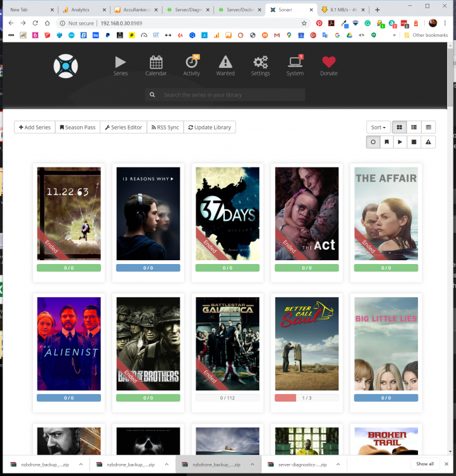Open The Affair poster
The height and width of the screenshot is (476, 456).
386,213
